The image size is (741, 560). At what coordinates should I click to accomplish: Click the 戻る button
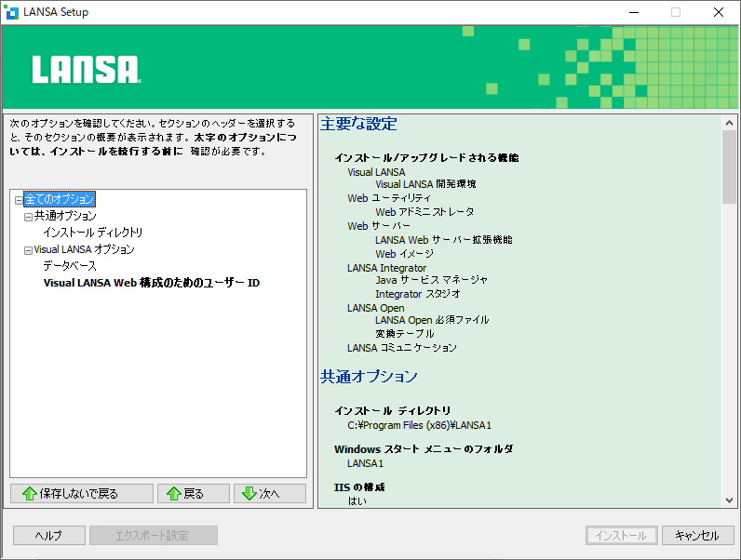pyautogui.click(x=194, y=493)
